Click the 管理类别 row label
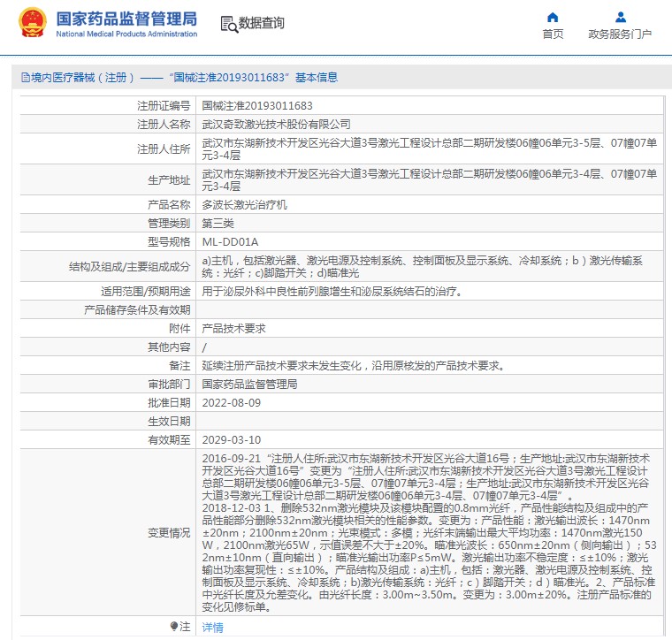 pyautogui.click(x=168, y=223)
